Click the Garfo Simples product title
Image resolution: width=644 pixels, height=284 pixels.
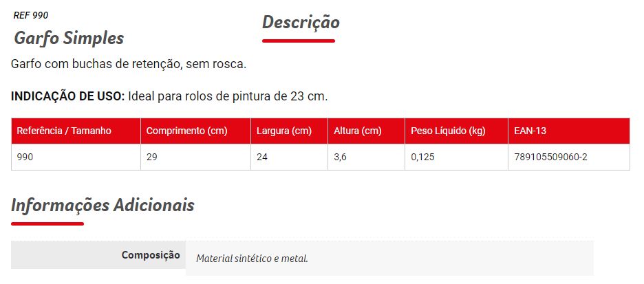(69, 38)
